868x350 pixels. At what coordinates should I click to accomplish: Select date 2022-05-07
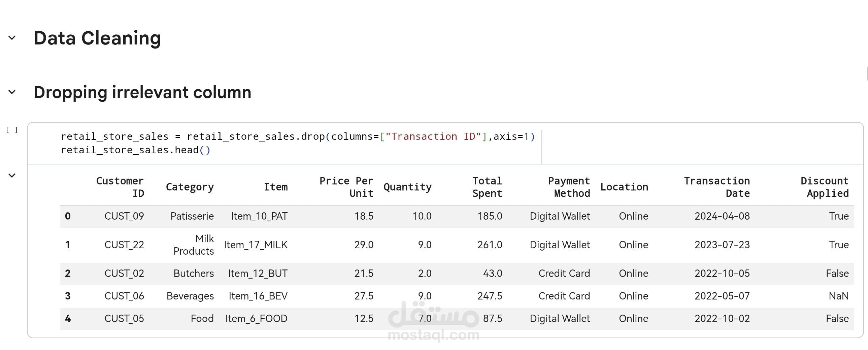[x=723, y=296]
